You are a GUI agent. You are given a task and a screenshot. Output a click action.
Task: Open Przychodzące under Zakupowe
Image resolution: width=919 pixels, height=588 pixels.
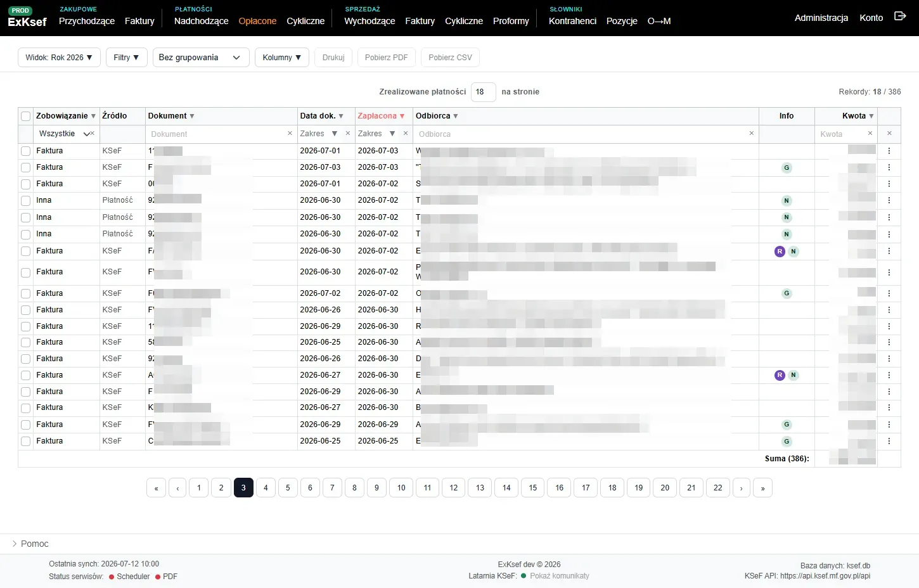87,21
